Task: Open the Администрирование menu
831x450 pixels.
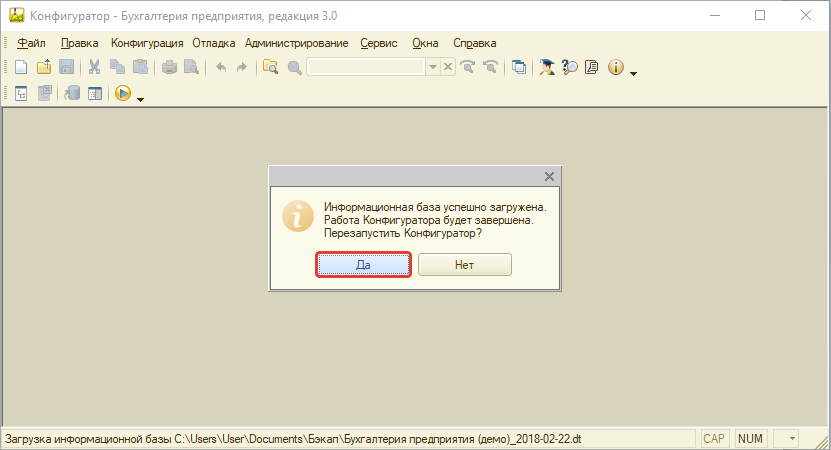Action: pyautogui.click(x=296, y=43)
